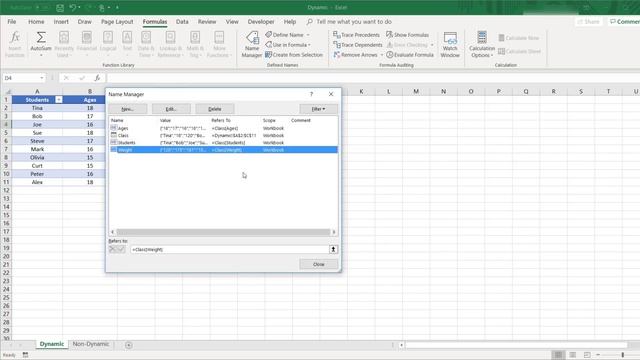Open the Filter dropdown in Name Manager
Viewport: 640px width, 360px height.
tap(318, 109)
